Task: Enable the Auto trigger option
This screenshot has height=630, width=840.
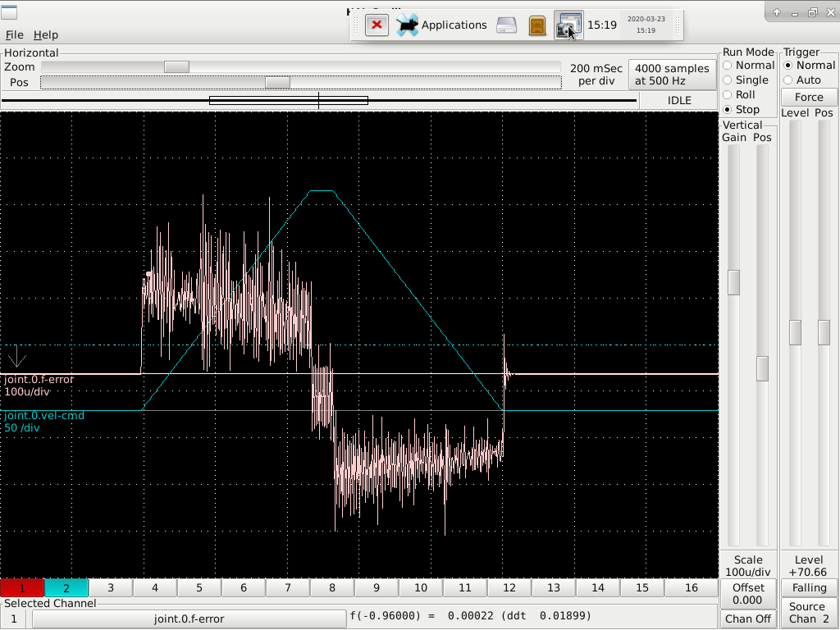Action: coord(788,80)
